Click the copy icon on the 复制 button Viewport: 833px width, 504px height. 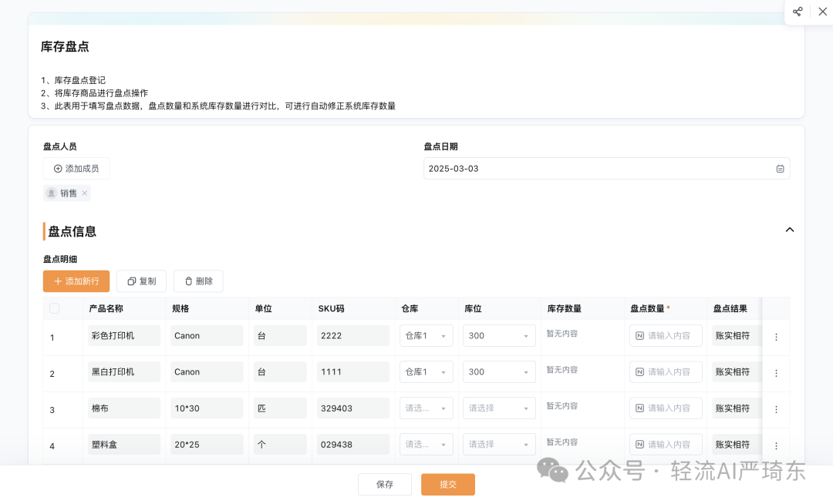pos(130,281)
